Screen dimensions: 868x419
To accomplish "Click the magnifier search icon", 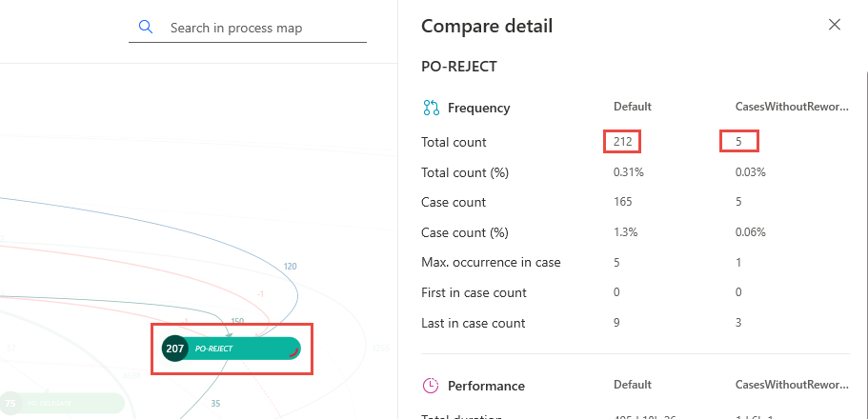I will click(146, 27).
